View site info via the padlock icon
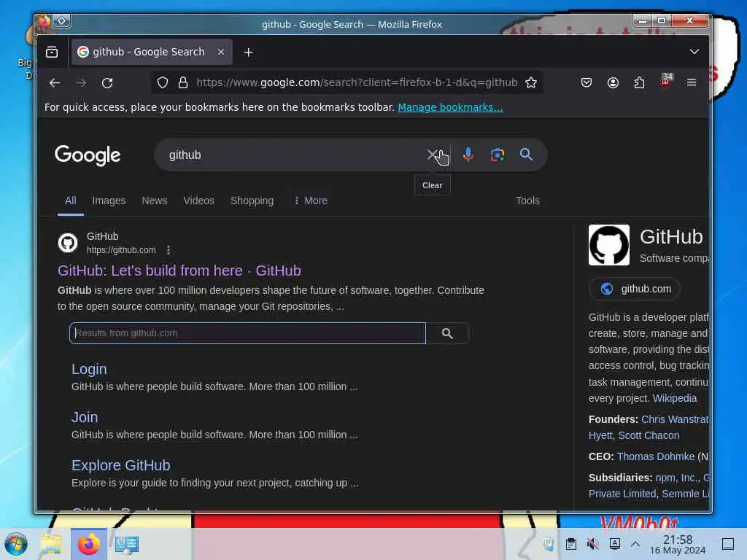The height and width of the screenshot is (560, 747). pyautogui.click(x=183, y=83)
